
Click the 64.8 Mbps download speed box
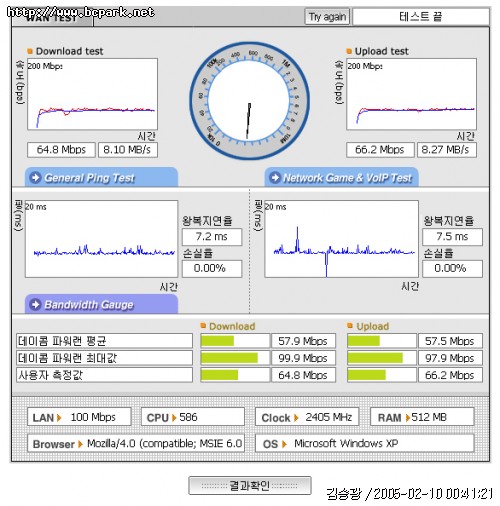(61, 150)
